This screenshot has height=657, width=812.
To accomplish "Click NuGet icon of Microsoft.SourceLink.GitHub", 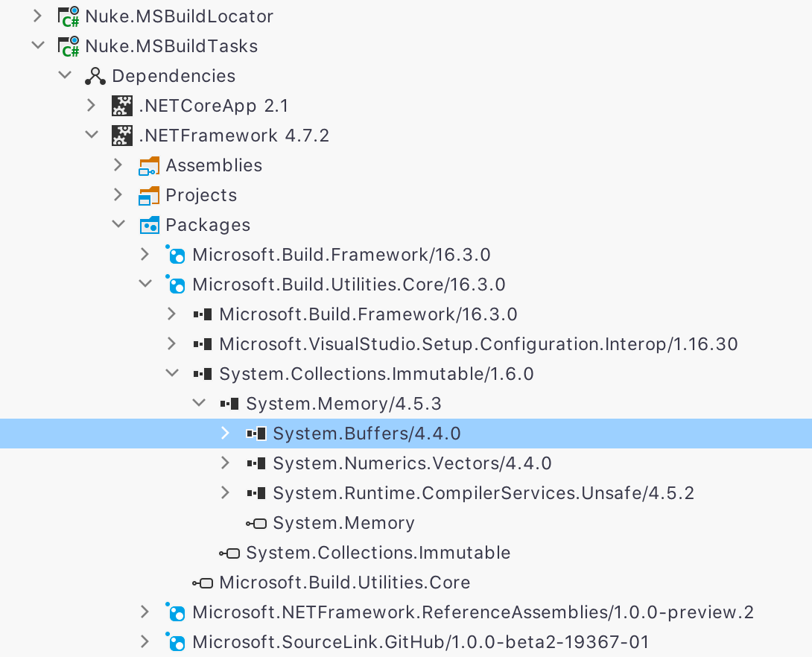I will (x=176, y=642).
